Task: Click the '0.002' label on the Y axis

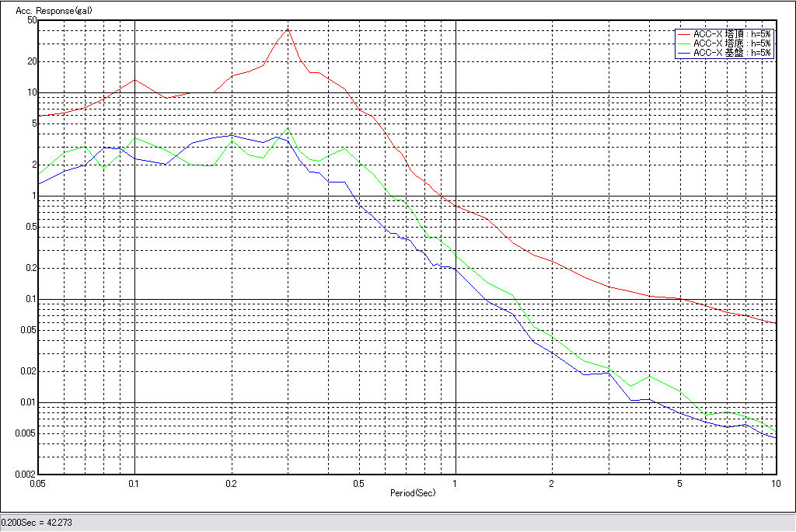Action: point(27,474)
